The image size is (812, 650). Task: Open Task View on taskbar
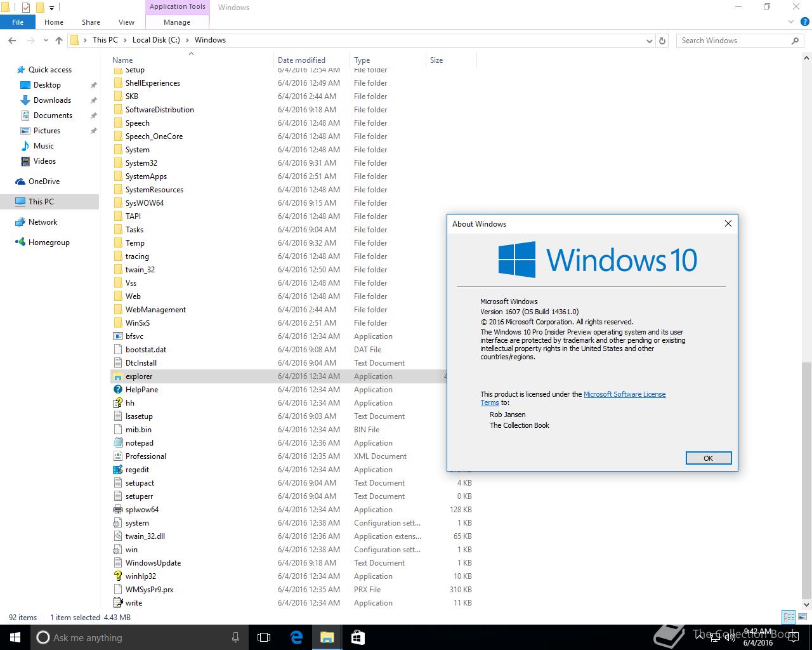point(264,637)
